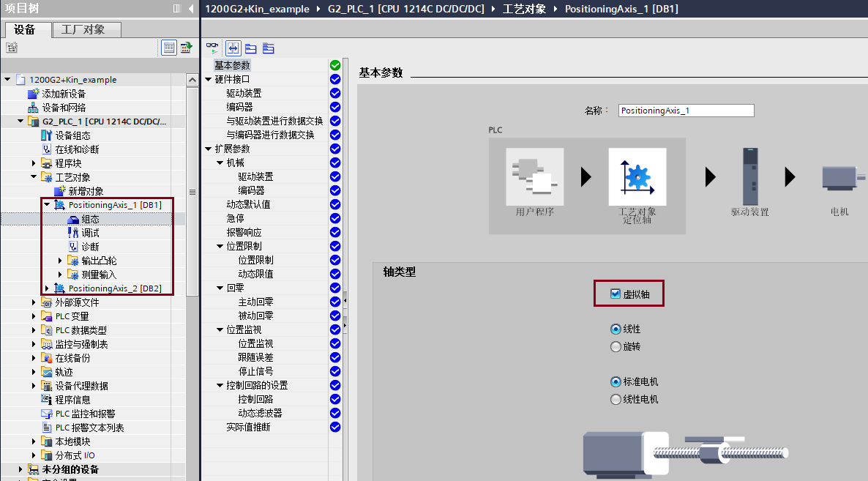Screen dimensions: 868x481
Task: Click the axis name input field
Action: click(x=685, y=111)
